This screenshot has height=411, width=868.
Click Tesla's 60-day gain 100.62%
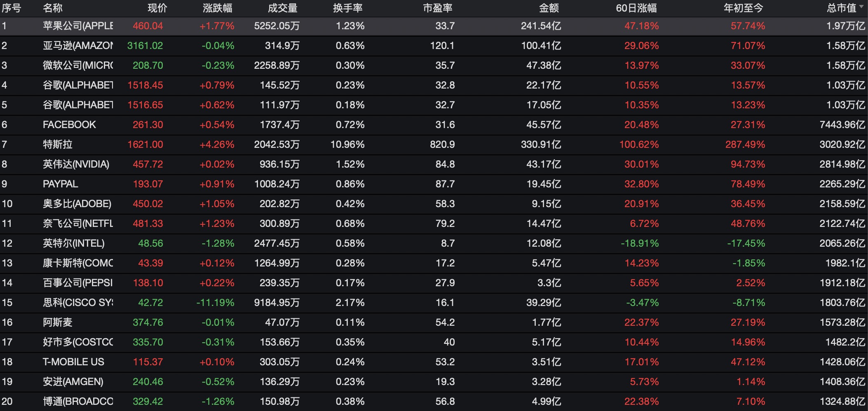pos(639,145)
